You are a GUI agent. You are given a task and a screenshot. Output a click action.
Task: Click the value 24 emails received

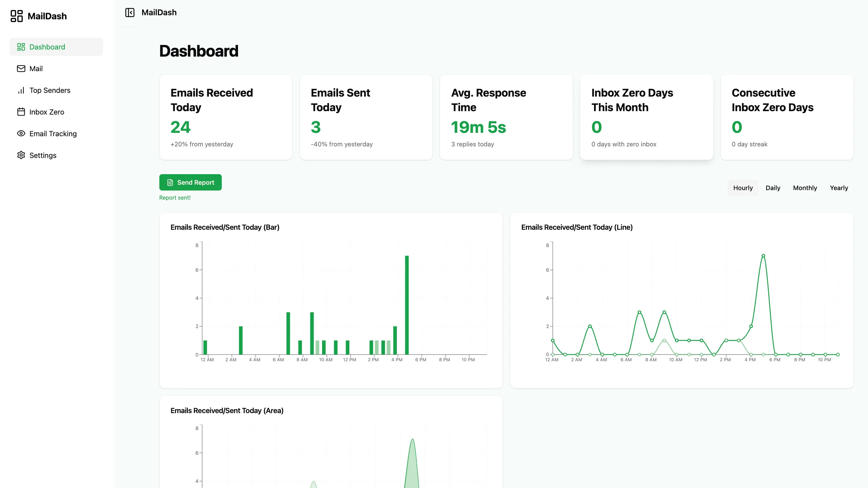[x=180, y=127]
